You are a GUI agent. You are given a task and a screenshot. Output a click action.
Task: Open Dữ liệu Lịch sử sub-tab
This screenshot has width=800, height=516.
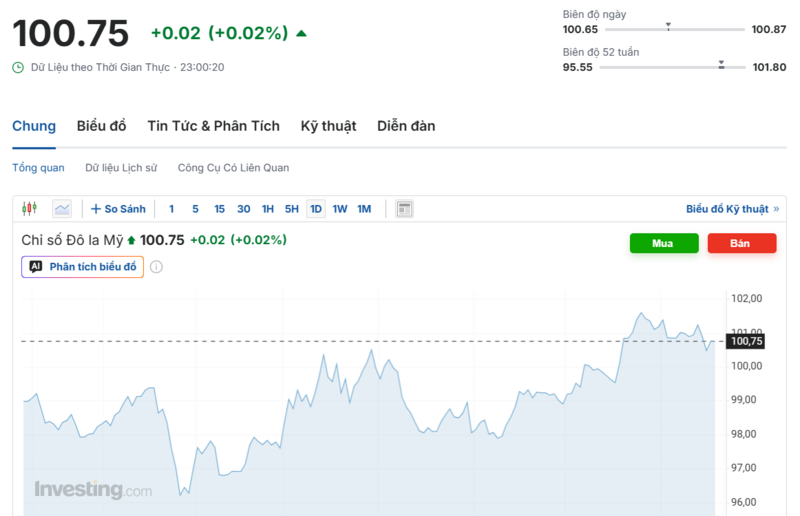click(121, 168)
